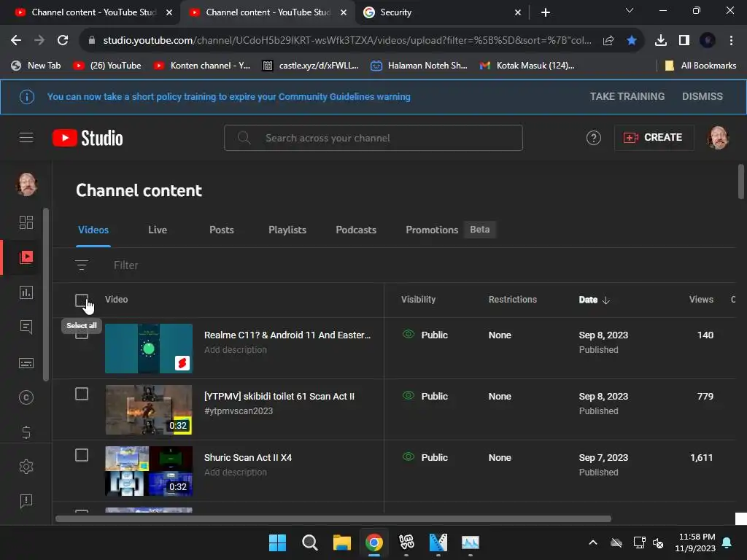
Task: Open the Chrome downloads icon
Action: point(660,41)
